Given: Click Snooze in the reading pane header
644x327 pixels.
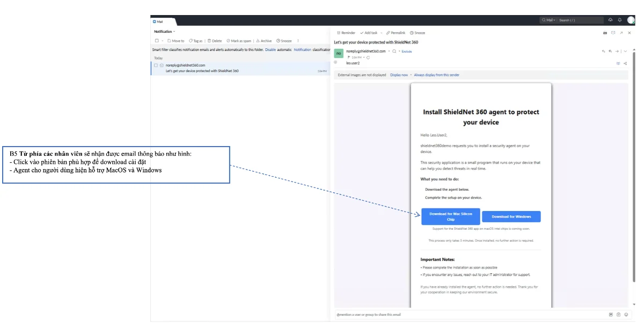Looking at the screenshot, I should [418, 33].
